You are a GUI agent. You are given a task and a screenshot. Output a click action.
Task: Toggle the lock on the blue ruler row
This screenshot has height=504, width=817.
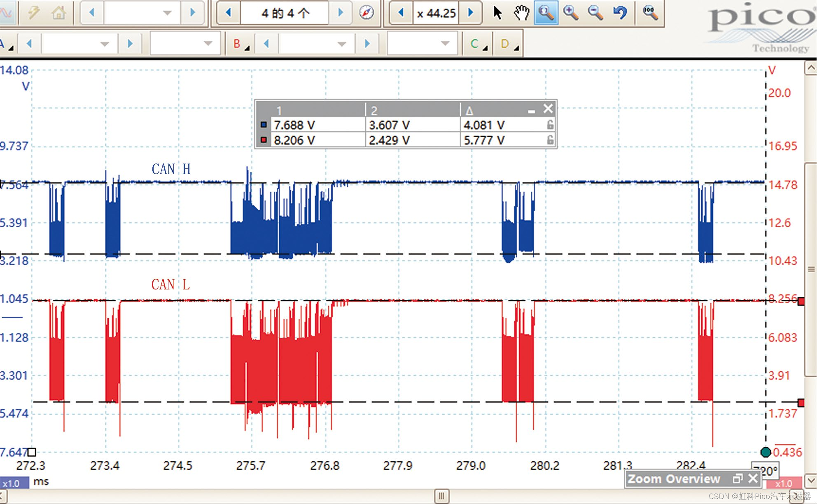[x=550, y=124]
